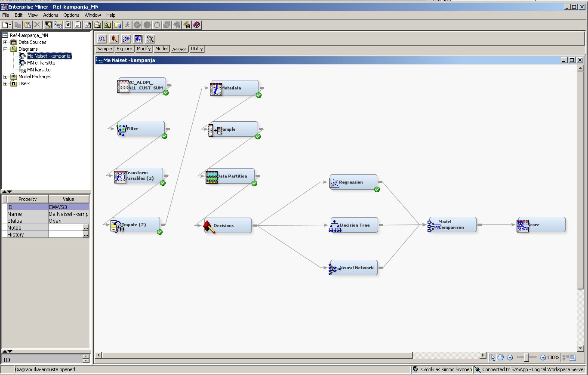Select the ALL_CUST_SUM data source node
The height and width of the screenshot is (375, 588).
pos(142,85)
